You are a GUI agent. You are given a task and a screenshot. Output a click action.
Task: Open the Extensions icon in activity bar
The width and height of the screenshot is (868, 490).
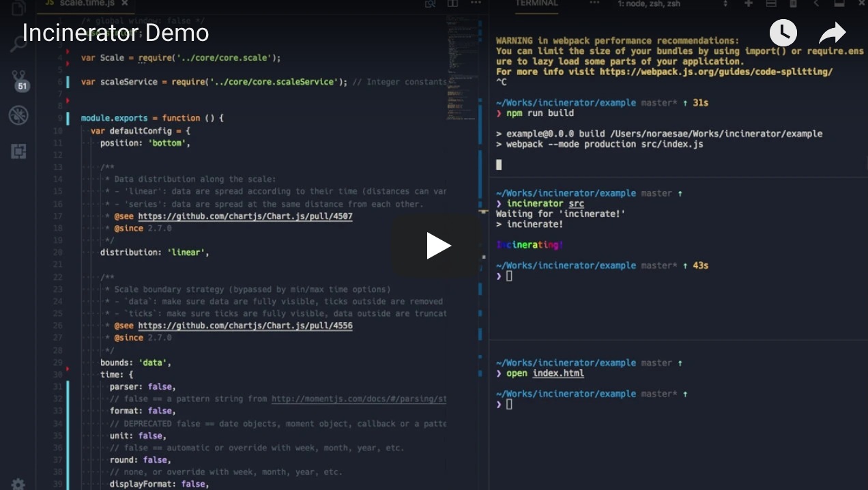click(18, 151)
